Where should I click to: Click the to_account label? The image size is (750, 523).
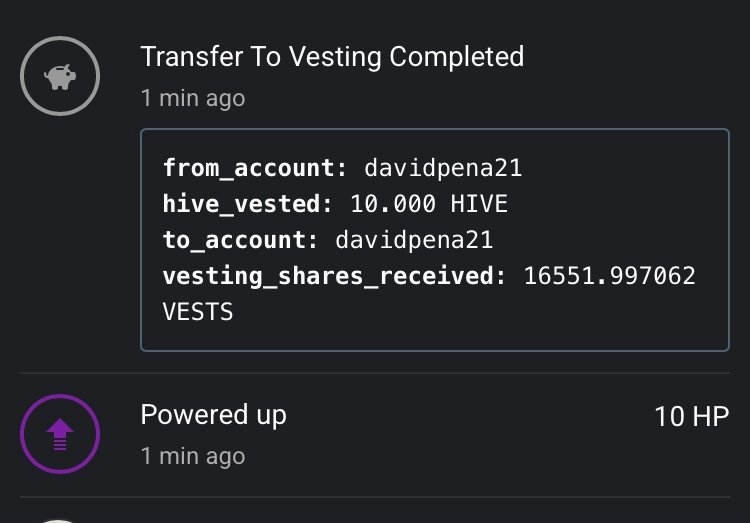(241, 240)
